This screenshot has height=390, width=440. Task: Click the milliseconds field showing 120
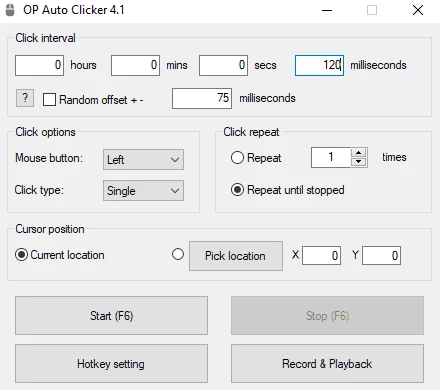[x=319, y=65]
